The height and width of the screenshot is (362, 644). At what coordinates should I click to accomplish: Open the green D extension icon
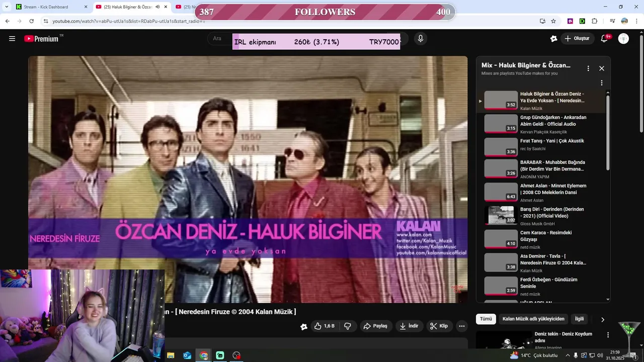coord(582,21)
